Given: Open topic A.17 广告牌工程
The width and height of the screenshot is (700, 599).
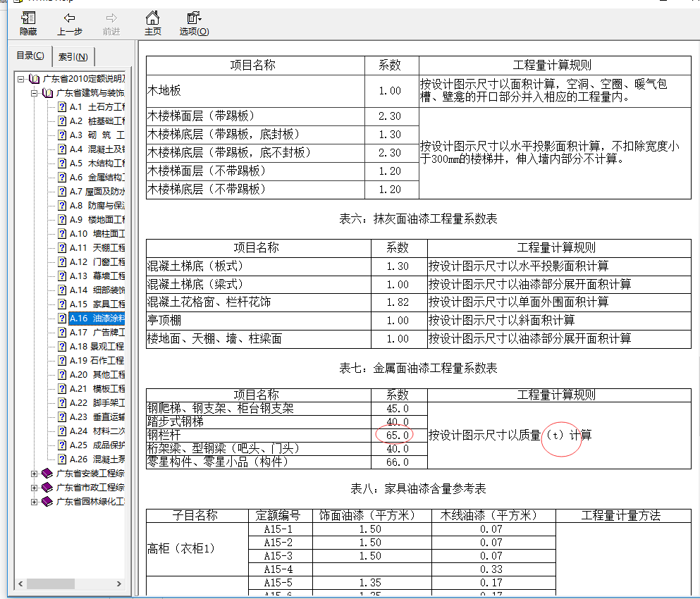Looking at the screenshot, I should pyautogui.click(x=97, y=333).
